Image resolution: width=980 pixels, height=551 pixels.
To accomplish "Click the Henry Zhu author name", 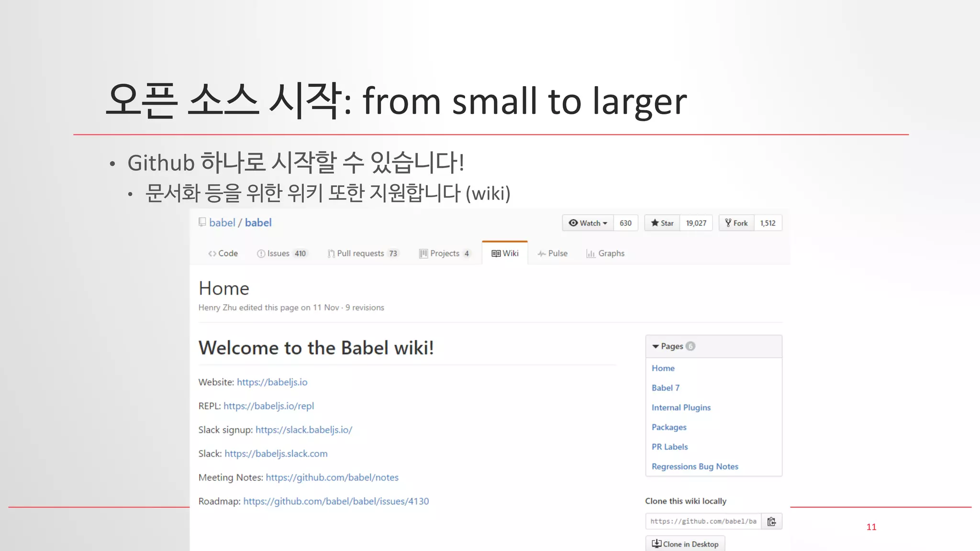I will click(218, 308).
